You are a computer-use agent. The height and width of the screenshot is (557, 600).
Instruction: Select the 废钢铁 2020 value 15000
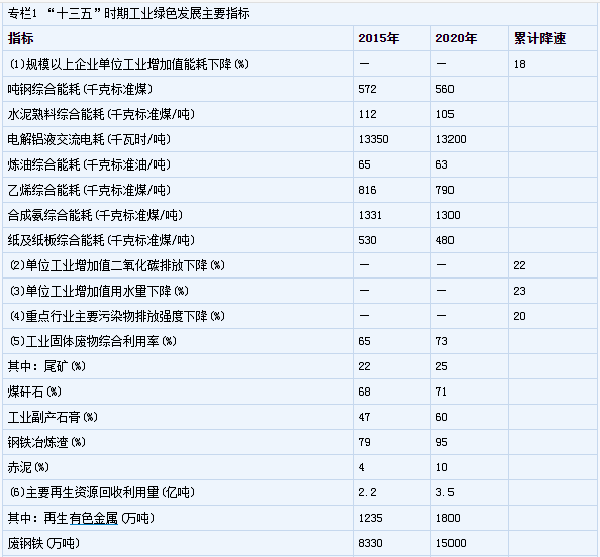coord(451,543)
